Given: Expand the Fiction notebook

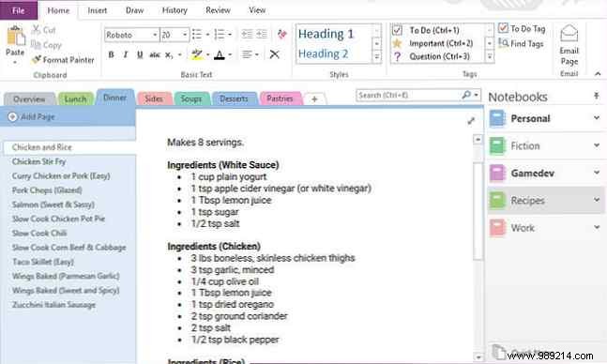Looking at the screenshot, I should pyautogui.click(x=597, y=145).
